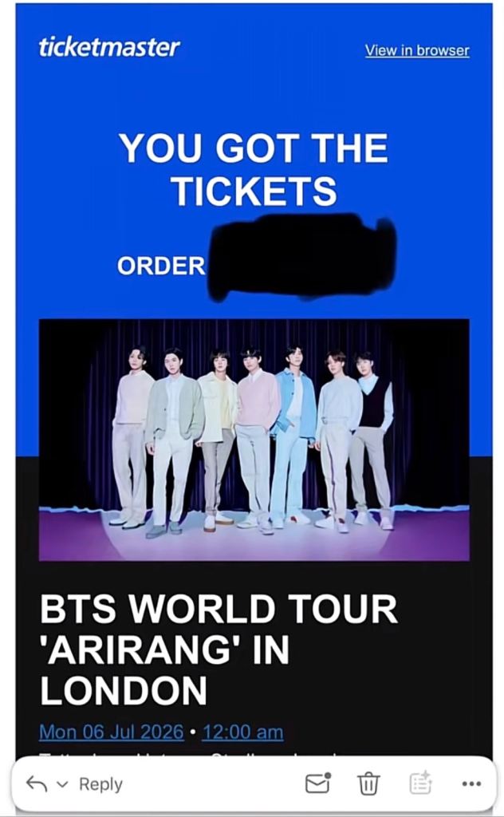Click the word LONDON in title
The image size is (504, 817).
124,690
